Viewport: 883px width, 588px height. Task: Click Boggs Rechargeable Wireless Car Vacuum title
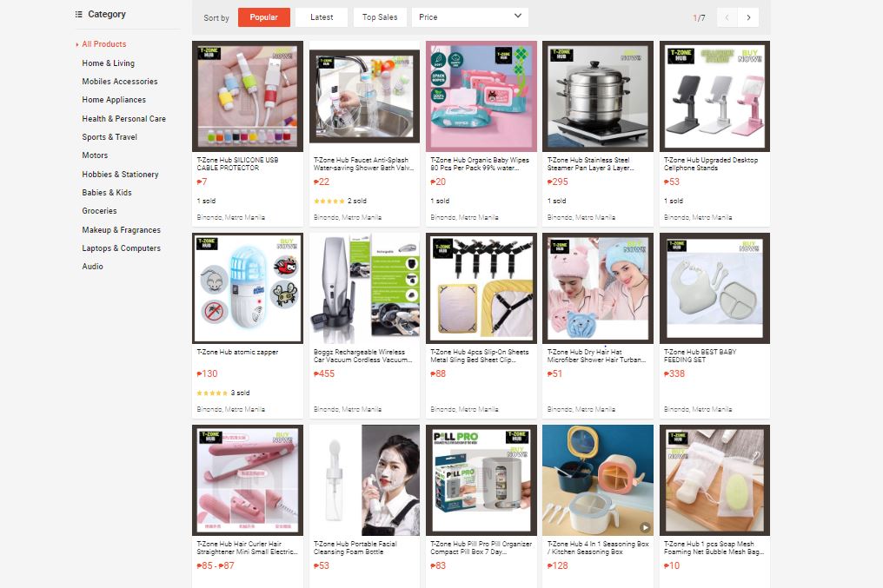pyautogui.click(x=363, y=355)
